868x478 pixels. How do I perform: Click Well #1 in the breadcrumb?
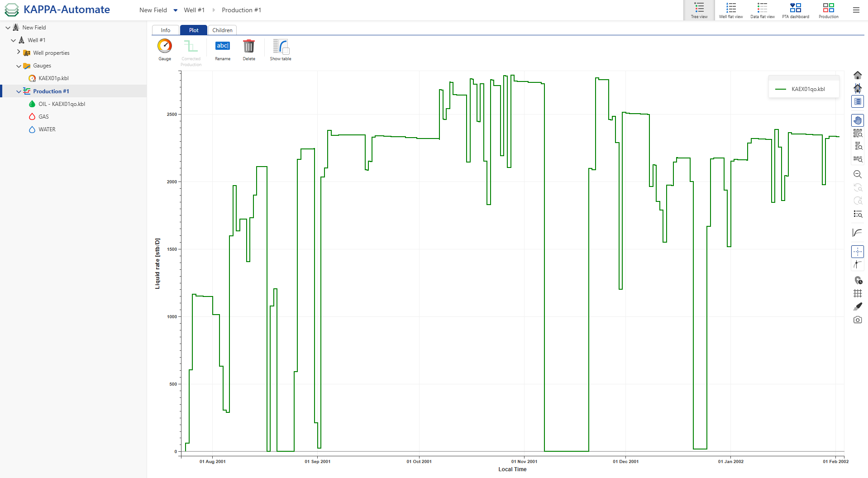click(194, 10)
